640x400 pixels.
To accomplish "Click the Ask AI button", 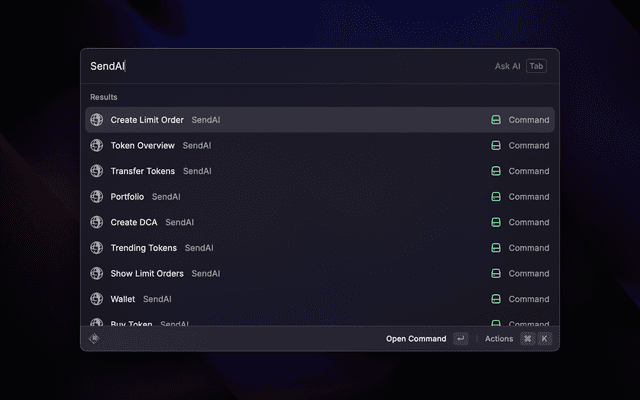I will [507, 66].
